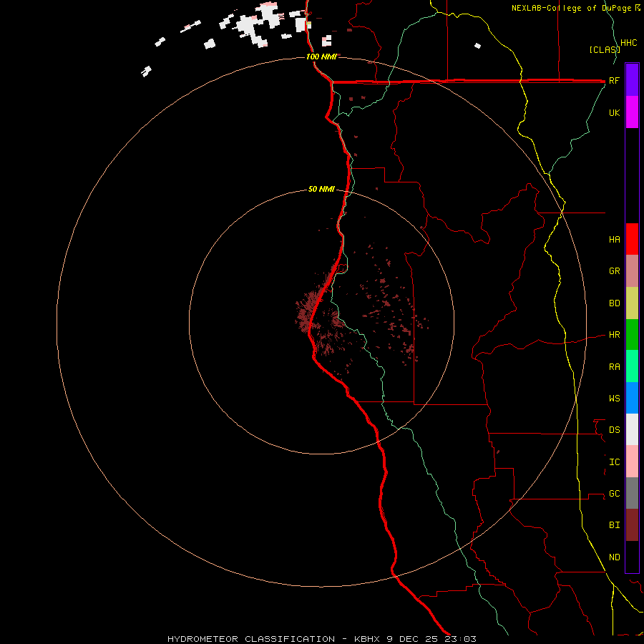Click the 'KBHX' radar site identifier
Image resolution: width=644 pixels, height=644 pixels.
[368, 639]
